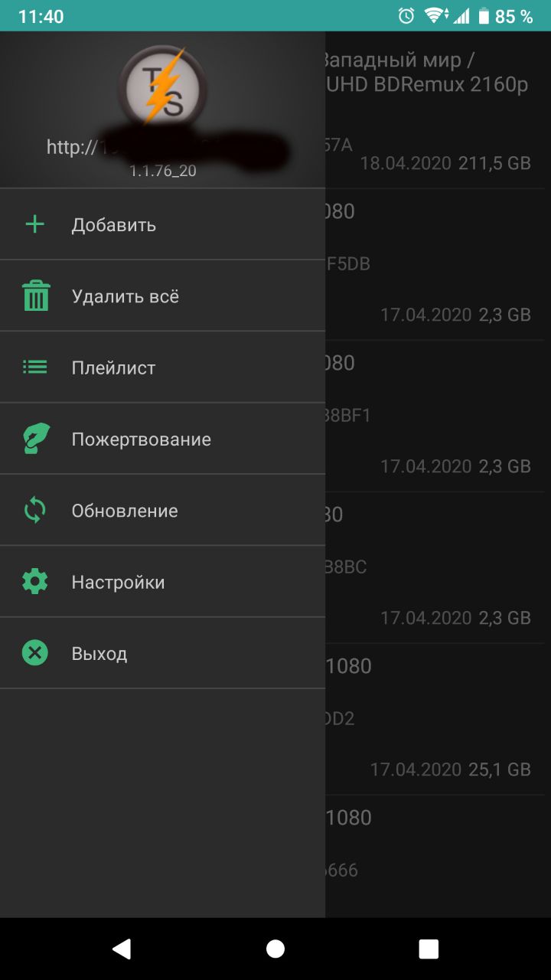This screenshot has width=551, height=980.
Task: Tap the circled X icon beside Выход
Action: coord(35,653)
